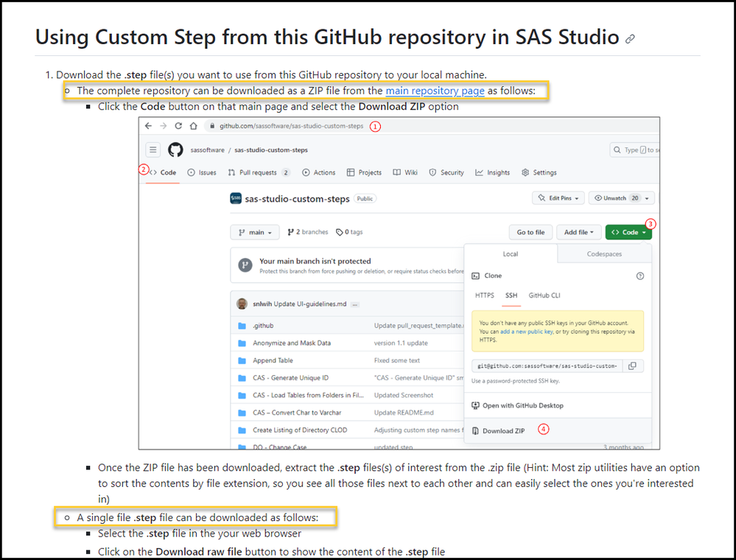Open the Anonymize and Mask Data folder

[x=292, y=343]
